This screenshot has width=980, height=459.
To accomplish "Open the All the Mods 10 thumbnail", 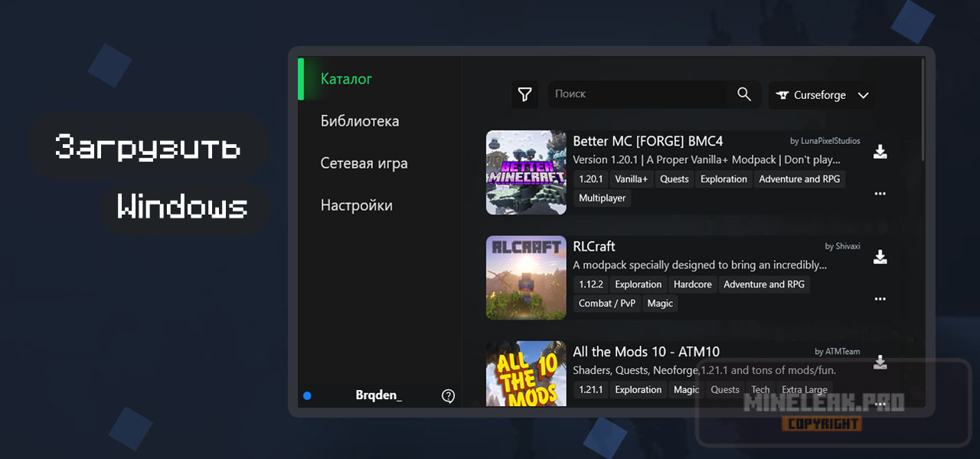I will point(526,373).
